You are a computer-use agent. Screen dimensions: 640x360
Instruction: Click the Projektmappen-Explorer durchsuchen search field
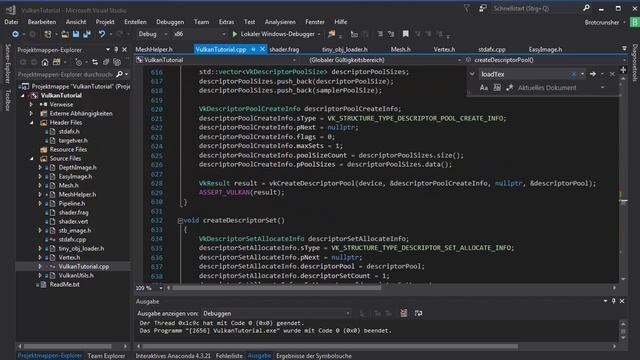(x=65, y=74)
